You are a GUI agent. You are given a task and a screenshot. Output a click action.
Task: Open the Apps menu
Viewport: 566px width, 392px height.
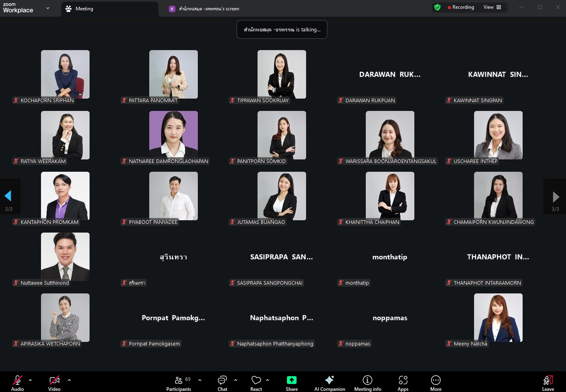403,383
